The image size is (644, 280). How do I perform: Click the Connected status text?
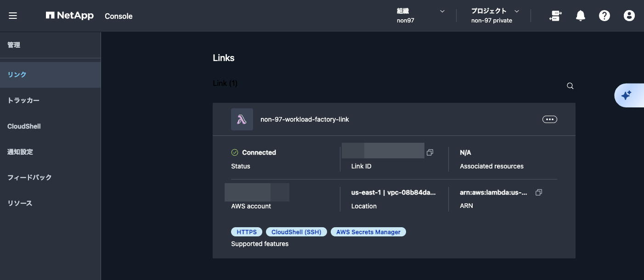pyautogui.click(x=259, y=152)
